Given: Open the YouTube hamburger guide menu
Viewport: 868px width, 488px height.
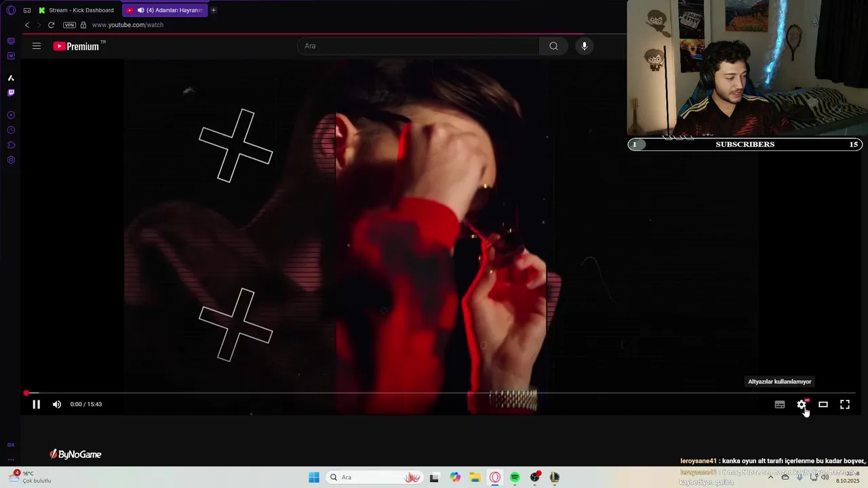Looking at the screenshot, I should tap(37, 46).
